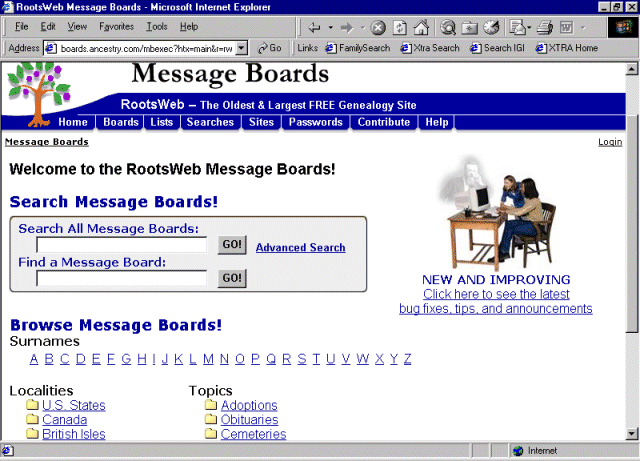Open the Advanced Search link
Image resolution: width=640 pixels, height=461 pixels.
coord(300,247)
